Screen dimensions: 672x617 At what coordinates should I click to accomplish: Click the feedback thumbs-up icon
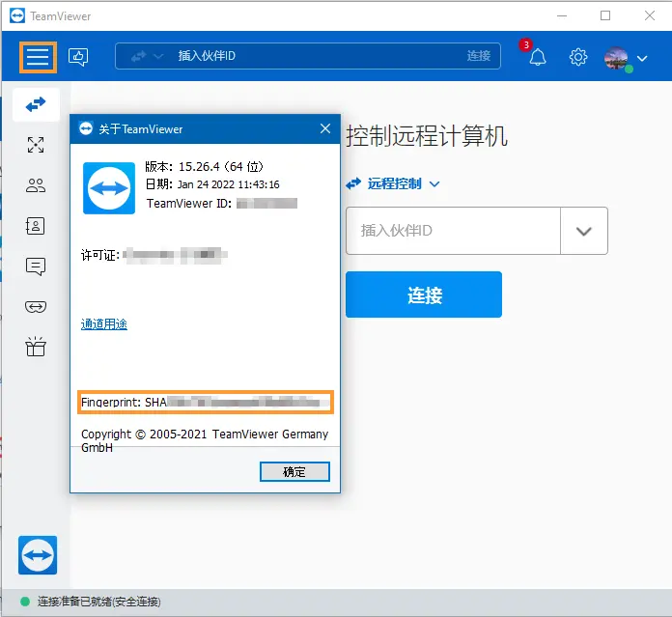click(78, 57)
